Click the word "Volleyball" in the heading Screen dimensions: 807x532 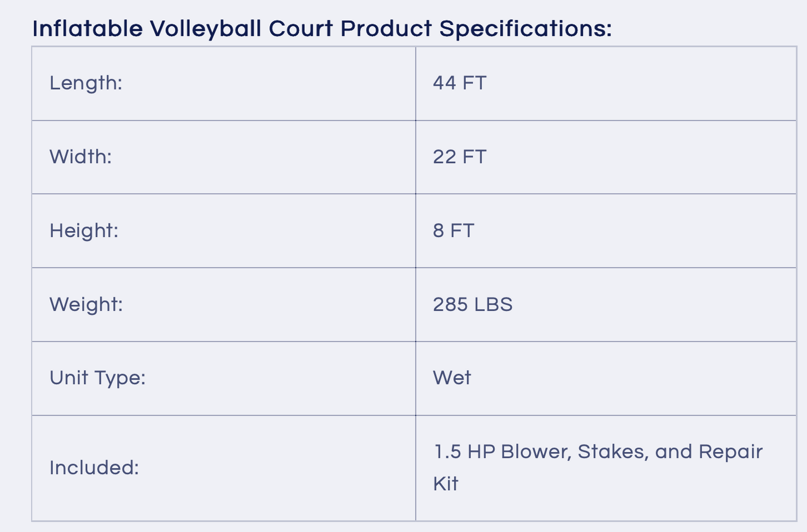pos(206,28)
